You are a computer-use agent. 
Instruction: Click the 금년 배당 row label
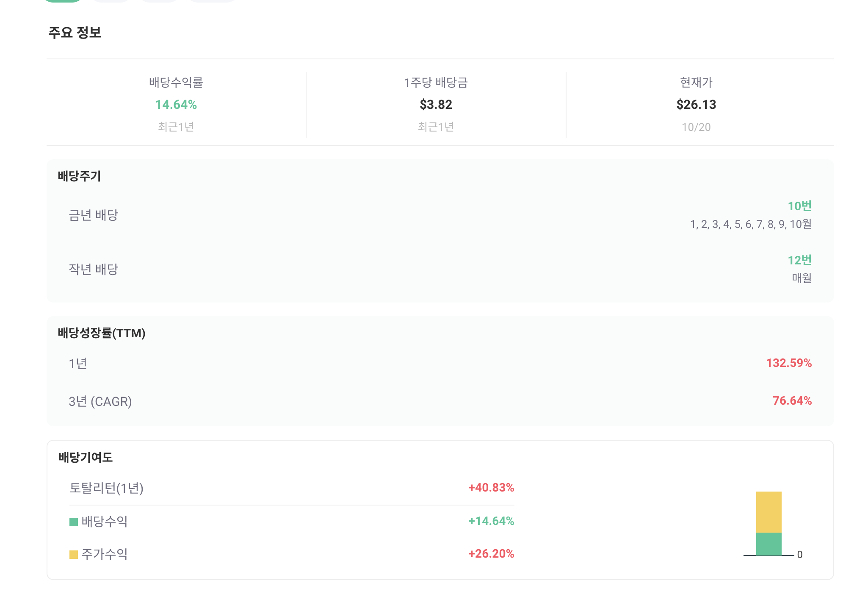click(x=93, y=215)
